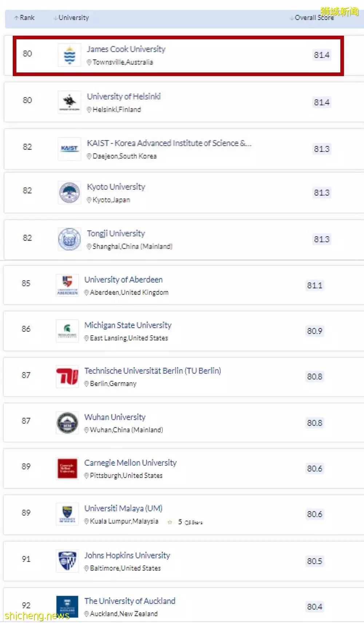Open the Universiti Malaya (UM) link
The width and height of the screenshot is (364, 623).
123,508
